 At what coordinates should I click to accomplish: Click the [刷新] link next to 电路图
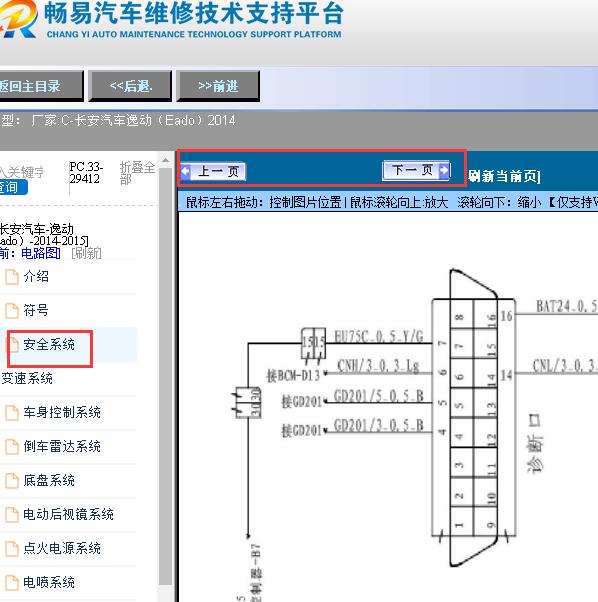[86, 253]
